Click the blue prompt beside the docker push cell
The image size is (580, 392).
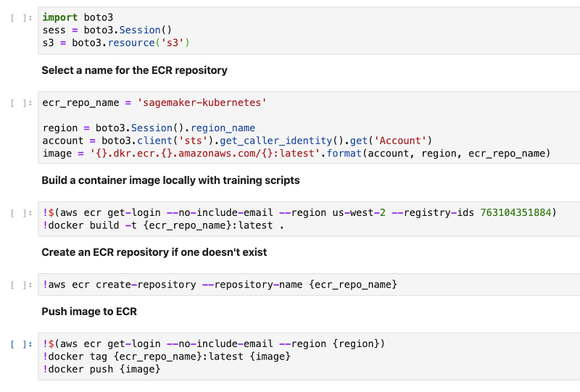coord(22,344)
